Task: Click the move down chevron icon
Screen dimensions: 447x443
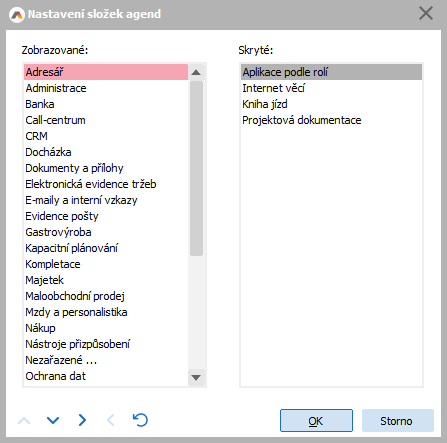Action: click(53, 420)
